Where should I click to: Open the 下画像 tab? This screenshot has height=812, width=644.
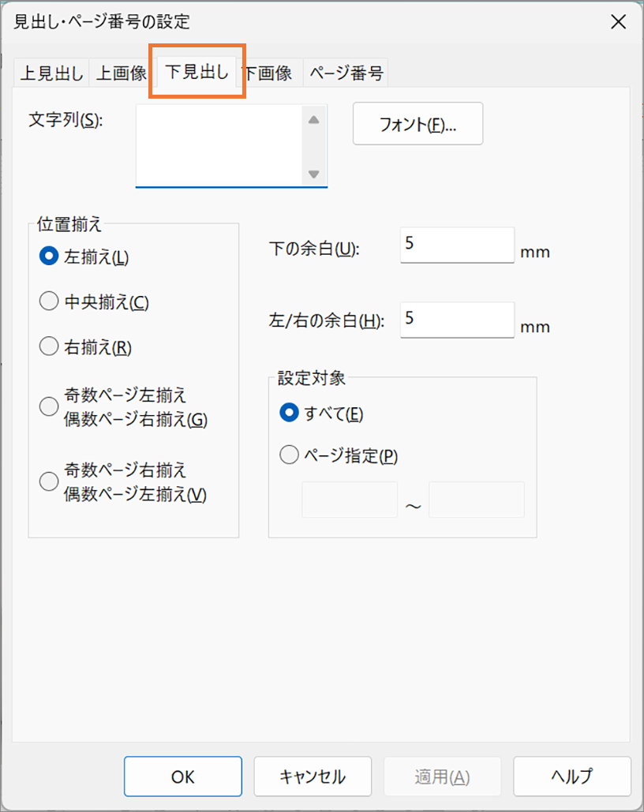270,73
